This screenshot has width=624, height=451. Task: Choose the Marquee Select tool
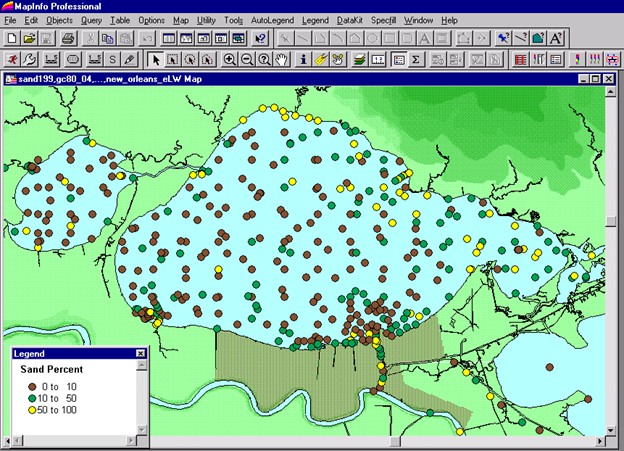point(174,60)
